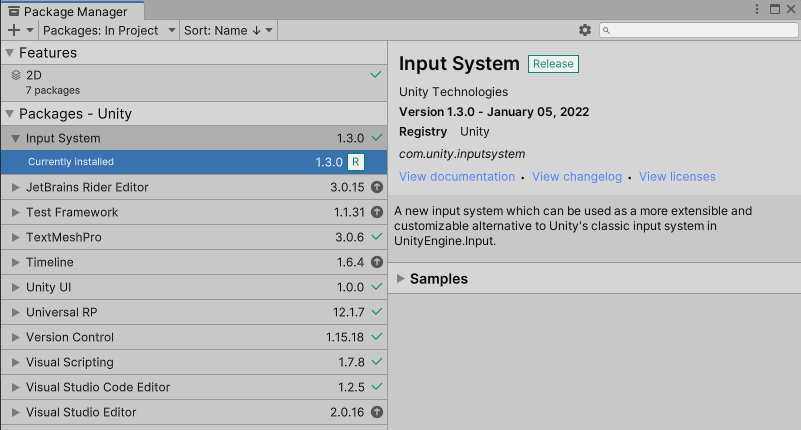
Task: Click Version 1.3.0 - January 05, 2022 text
Action: (x=494, y=112)
